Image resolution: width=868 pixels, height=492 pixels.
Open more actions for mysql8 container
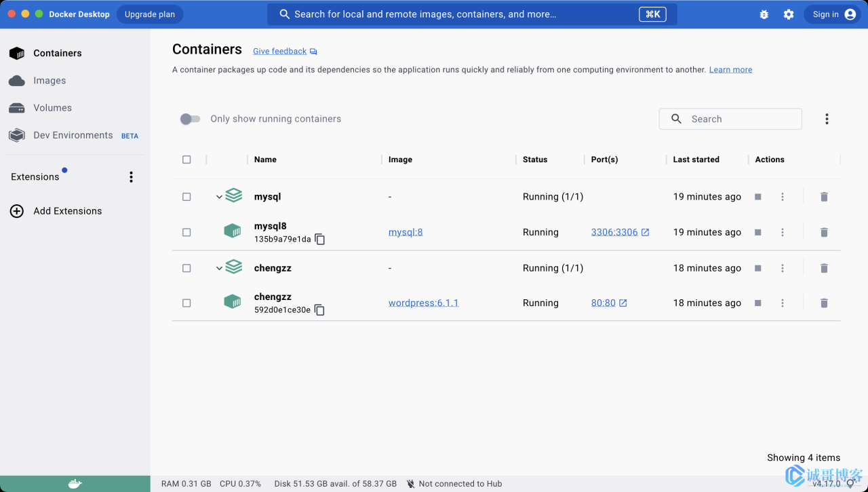pyautogui.click(x=783, y=232)
